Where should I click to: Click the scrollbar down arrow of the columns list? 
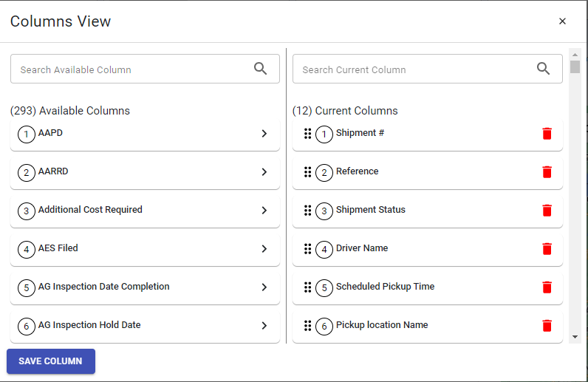pos(575,337)
